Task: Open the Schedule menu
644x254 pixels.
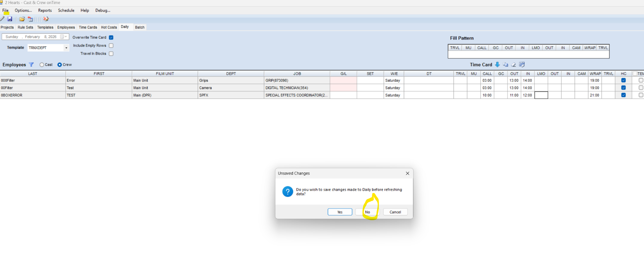Action: [66, 10]
